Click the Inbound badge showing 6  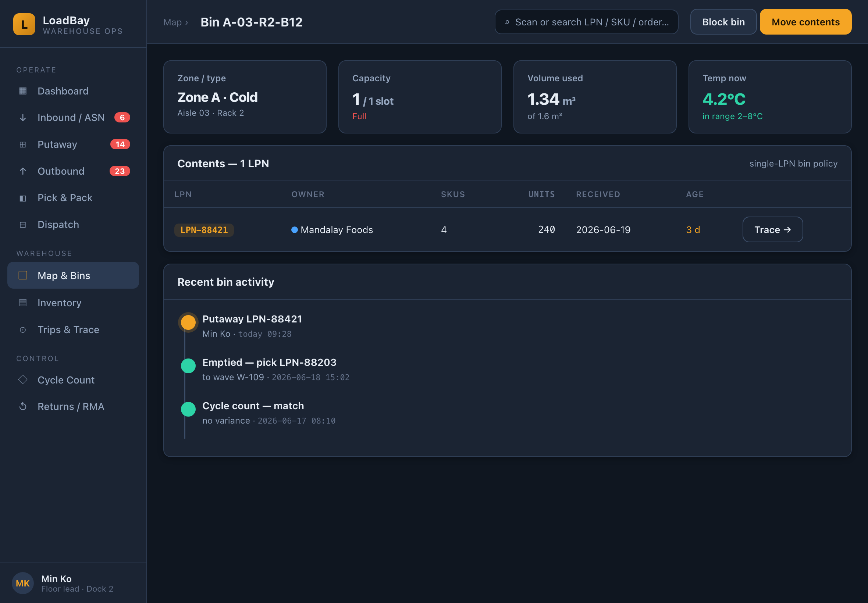[122, 118]
